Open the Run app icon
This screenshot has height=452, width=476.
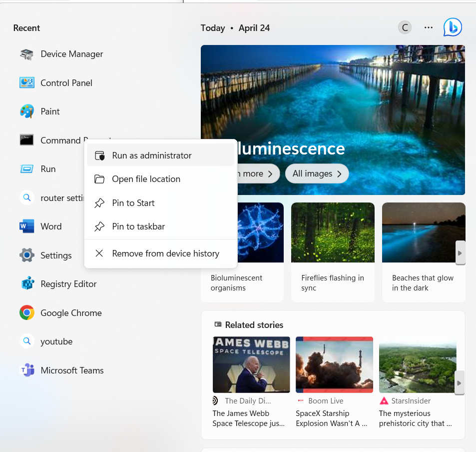(27, 169)
